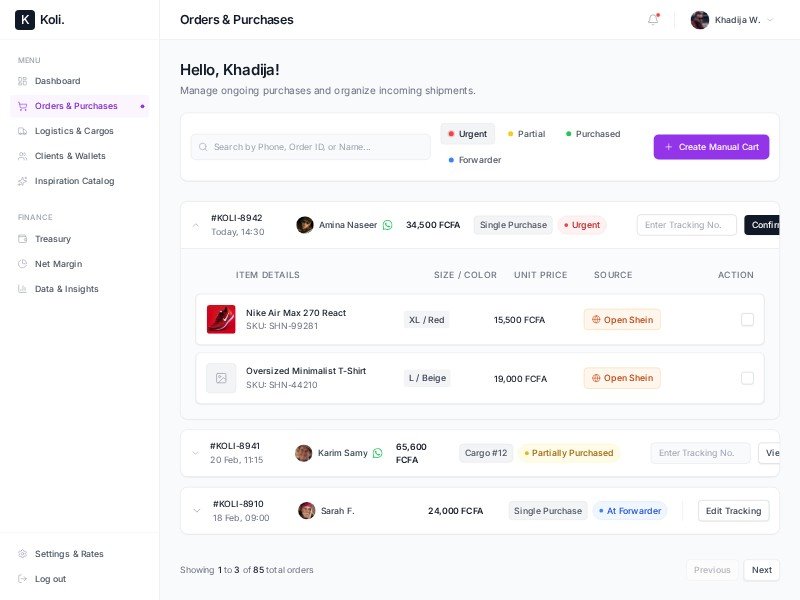Click the Treasury sidebar icon

point(23,239)
